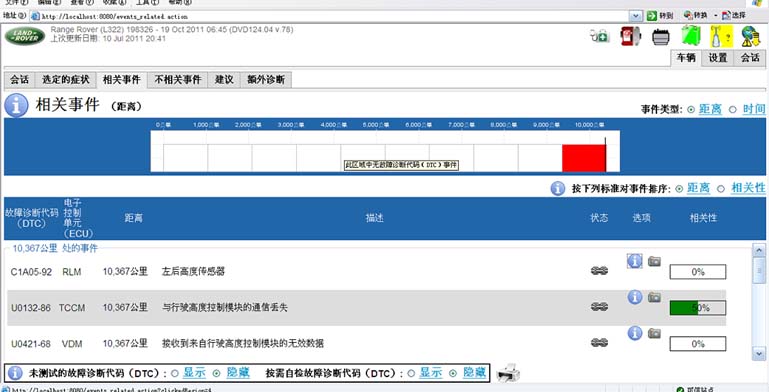Select 隐藏 radio for 按需自检故障诊断代码
The width and height of the screenshot is (769, 392).
[x=453, y=373]
